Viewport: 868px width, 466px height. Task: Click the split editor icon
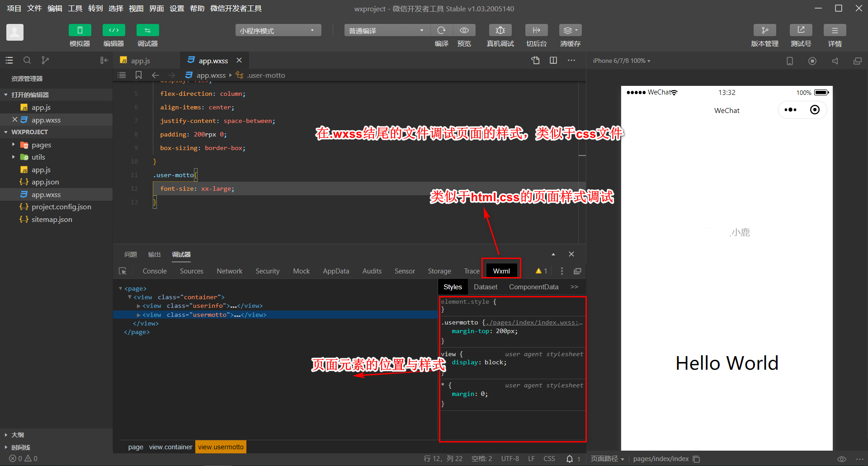[x=553, y=60]
